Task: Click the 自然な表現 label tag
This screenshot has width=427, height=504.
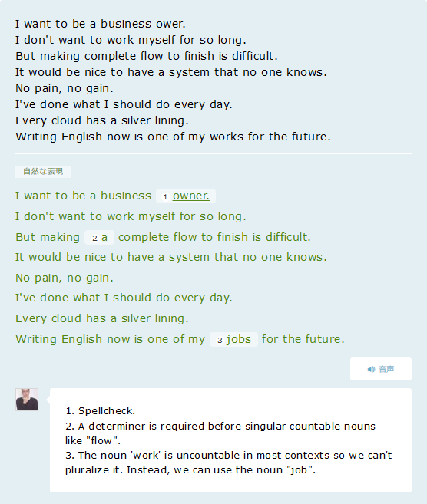Action: point(43,171)
